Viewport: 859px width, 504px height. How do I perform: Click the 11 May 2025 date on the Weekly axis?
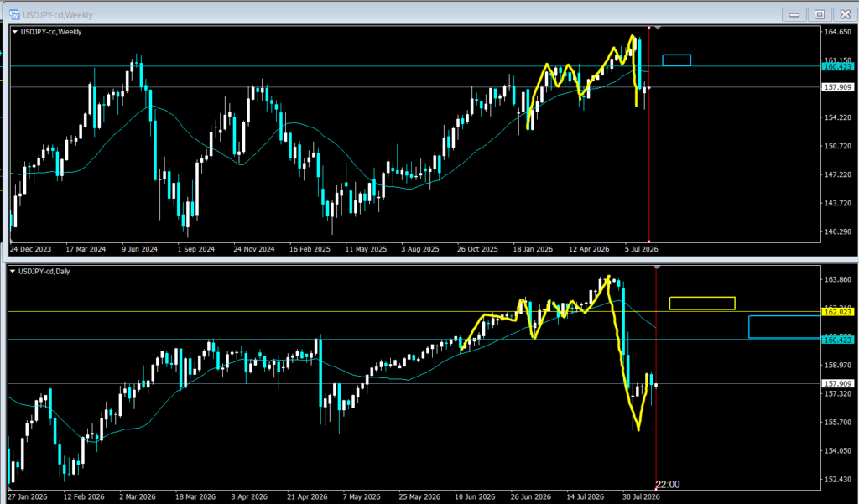click(x=366, y=249)
